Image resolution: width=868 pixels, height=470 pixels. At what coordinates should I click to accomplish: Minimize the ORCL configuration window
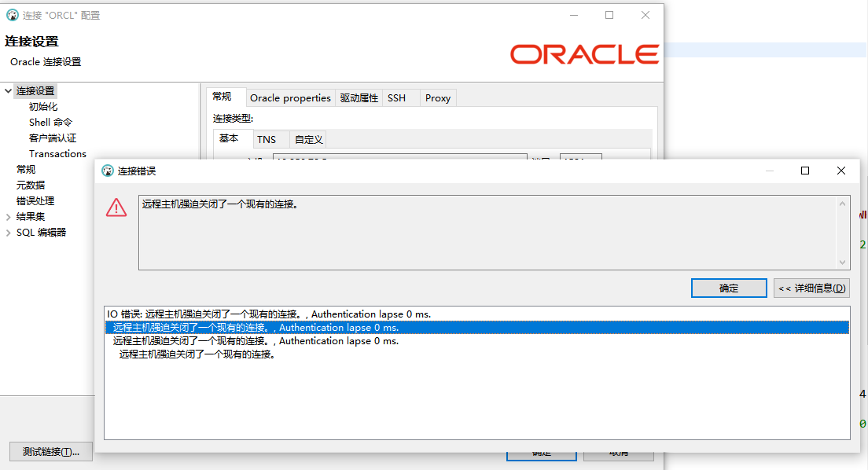tap(574, 15)
